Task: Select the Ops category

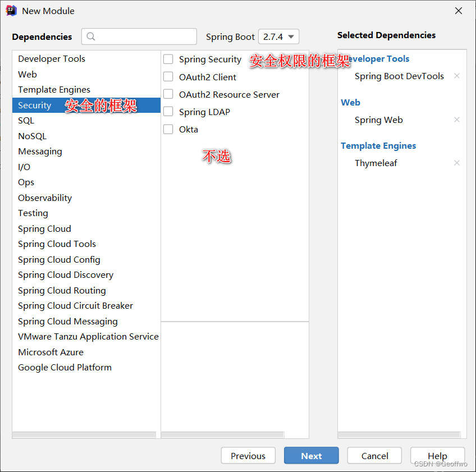Action: pos(86,182)
